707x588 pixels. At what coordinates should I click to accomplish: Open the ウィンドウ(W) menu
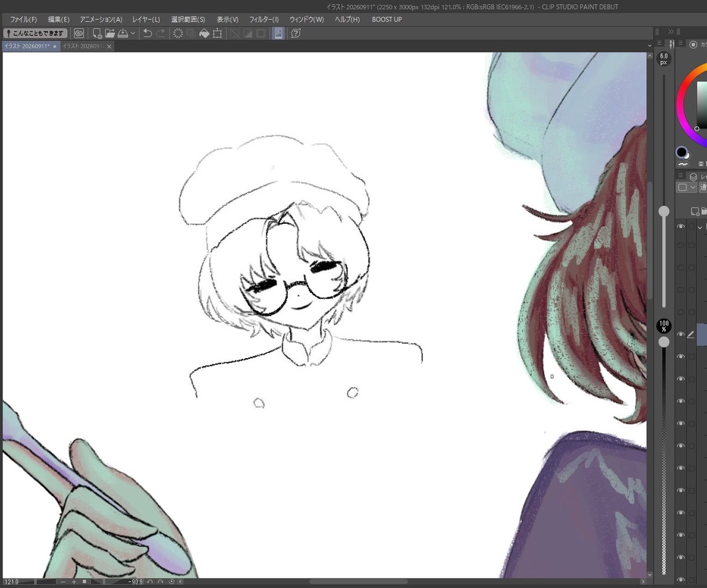[307, 19]
